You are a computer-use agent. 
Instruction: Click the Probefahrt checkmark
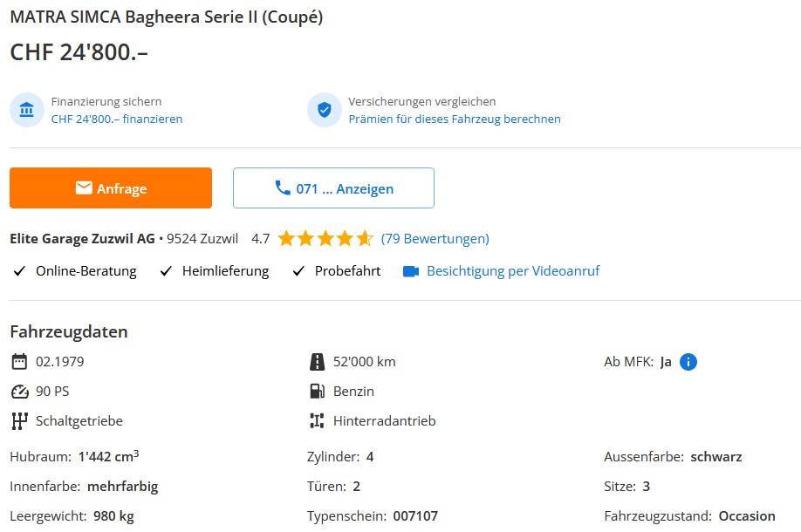(x=298, y=271)
